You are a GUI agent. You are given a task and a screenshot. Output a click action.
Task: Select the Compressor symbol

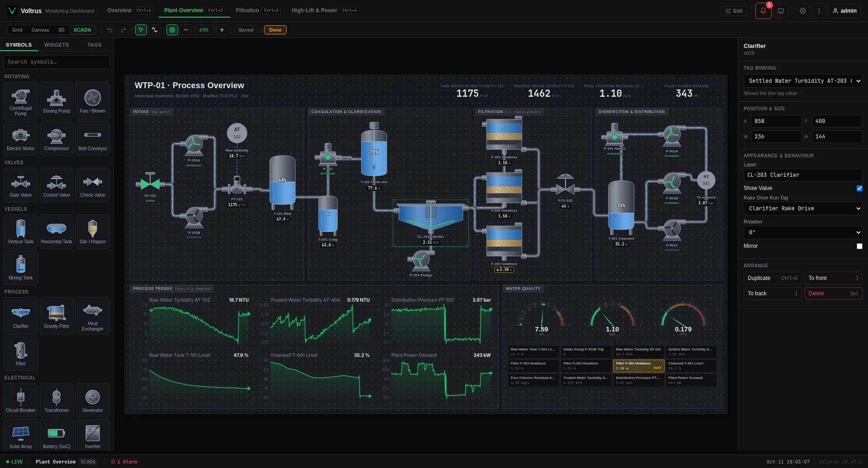tap(57, 138)
